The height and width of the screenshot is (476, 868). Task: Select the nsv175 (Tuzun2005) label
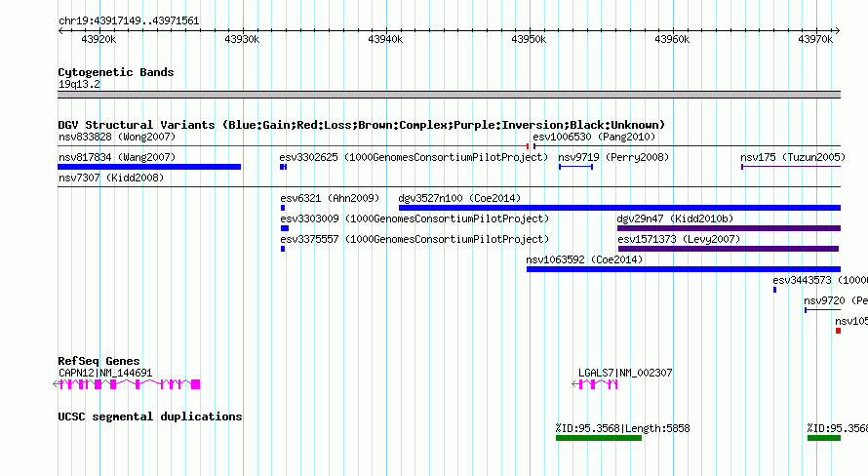tap(793, 157)
